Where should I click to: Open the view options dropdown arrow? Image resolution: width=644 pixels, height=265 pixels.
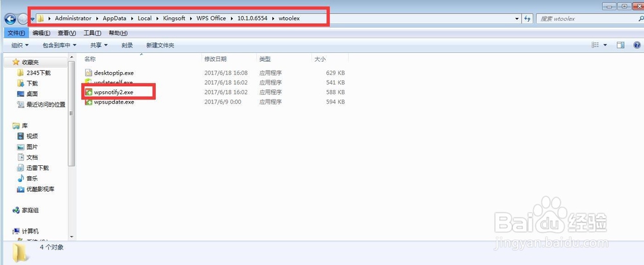tap(605, 45)
